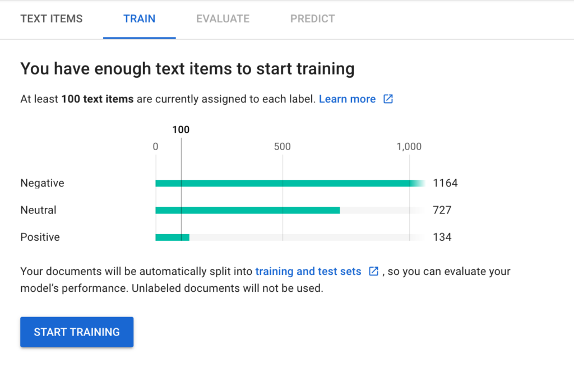Select the Negative label text
This screenshot has width=574, height=392.
pyautogui.click(x=42, y=183)
